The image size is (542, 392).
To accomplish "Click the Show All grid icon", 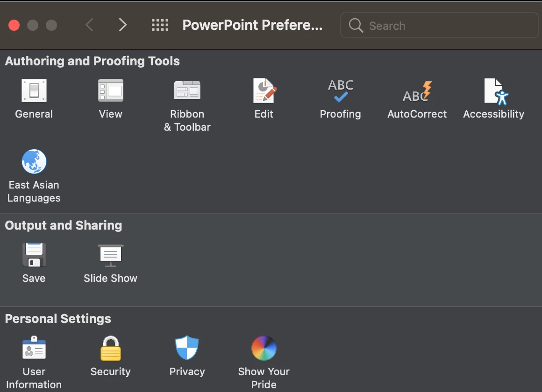I will [160, 25].
